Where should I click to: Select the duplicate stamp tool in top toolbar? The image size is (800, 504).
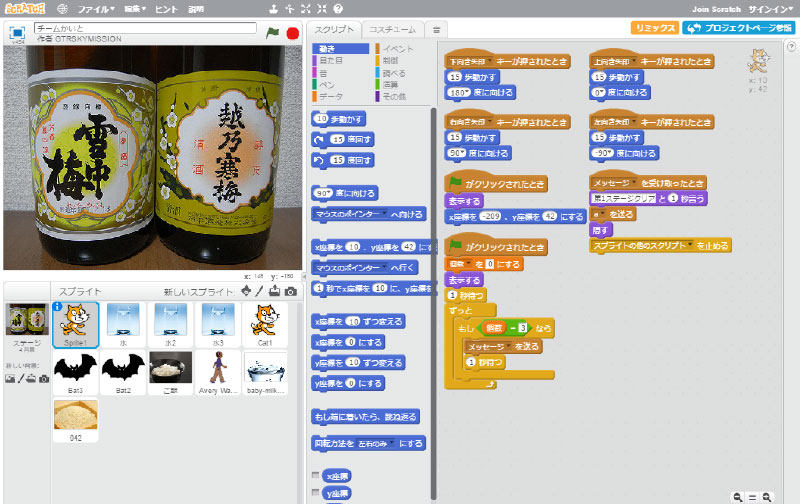[x=273, y=9]
